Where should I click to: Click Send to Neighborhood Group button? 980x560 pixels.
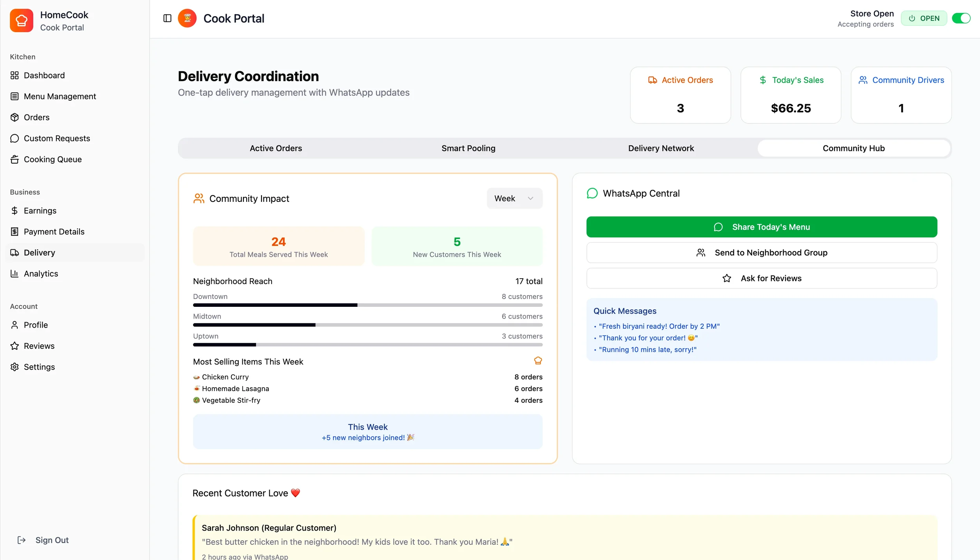point(761,253)
